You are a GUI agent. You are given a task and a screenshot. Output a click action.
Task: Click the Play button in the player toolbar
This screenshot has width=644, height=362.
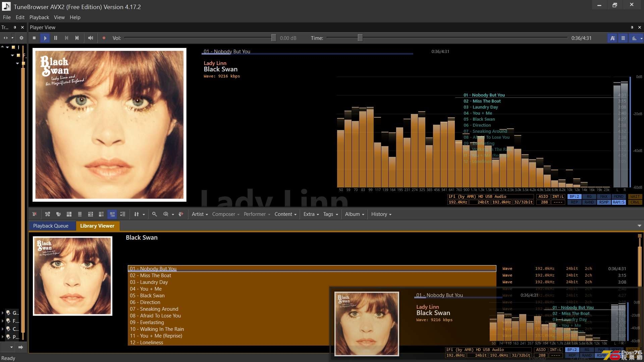pos(45,38)
